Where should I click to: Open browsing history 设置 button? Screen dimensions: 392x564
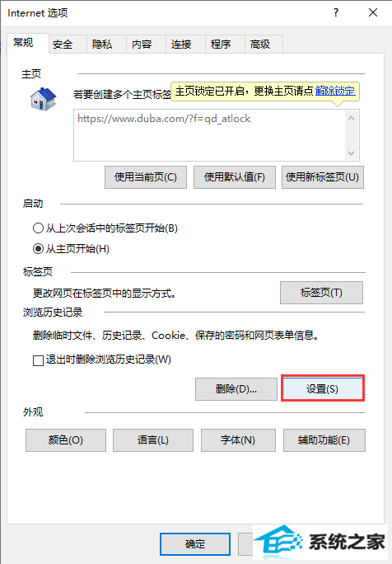(x=323, y=388)
